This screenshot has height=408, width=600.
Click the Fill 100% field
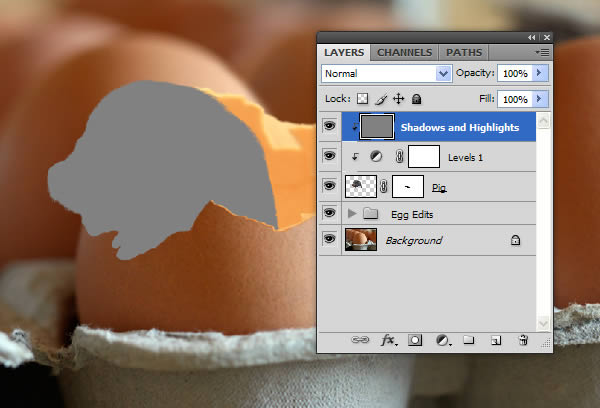click(515, 100)
